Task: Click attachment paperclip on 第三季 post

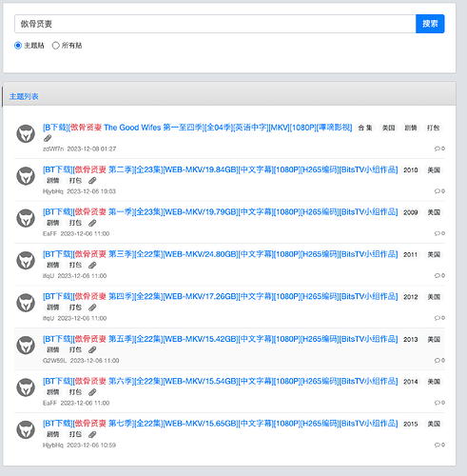Action: 92,266
